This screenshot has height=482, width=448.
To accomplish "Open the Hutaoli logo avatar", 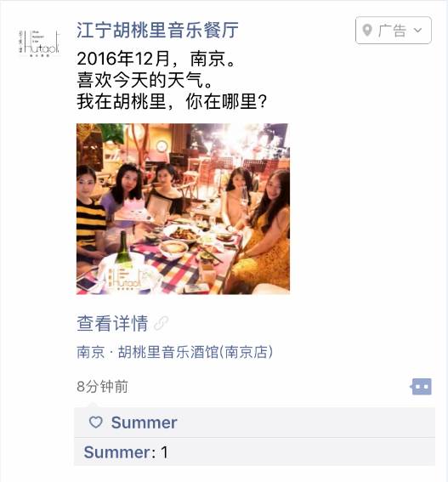I will point(39,43).
